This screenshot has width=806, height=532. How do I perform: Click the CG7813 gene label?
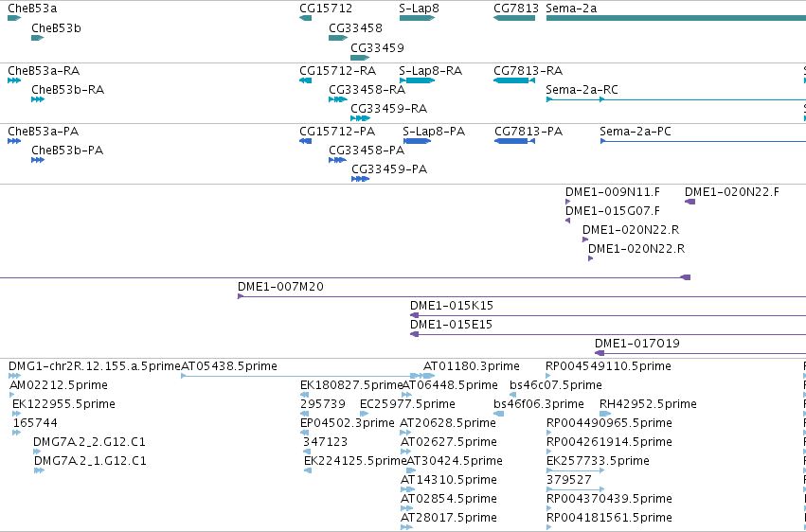(516, 9)
